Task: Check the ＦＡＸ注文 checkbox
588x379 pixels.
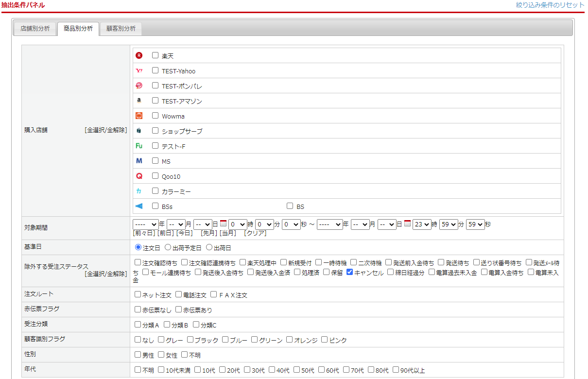Action: coord(214,294)
